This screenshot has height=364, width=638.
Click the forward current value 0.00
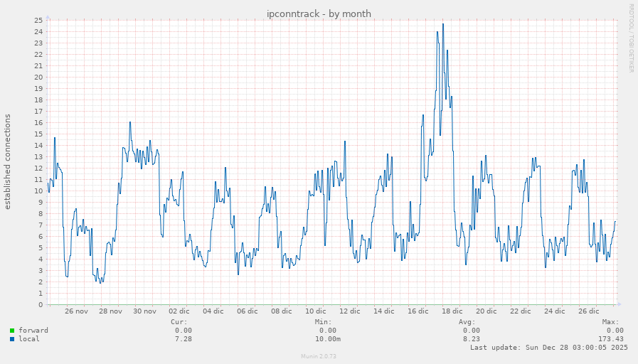(x=184, y=331)
